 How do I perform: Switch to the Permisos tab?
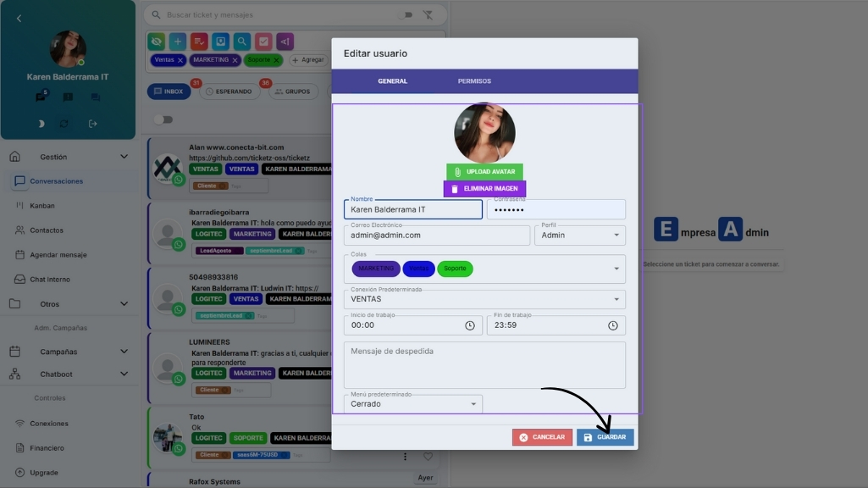pyautogui.click(x=474, y=81)
